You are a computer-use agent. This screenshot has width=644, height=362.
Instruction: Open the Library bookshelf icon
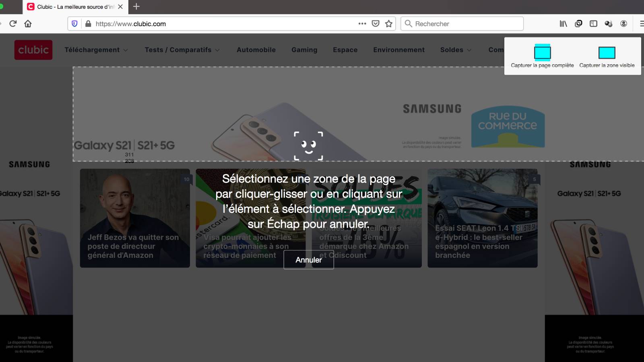point(563,24)
